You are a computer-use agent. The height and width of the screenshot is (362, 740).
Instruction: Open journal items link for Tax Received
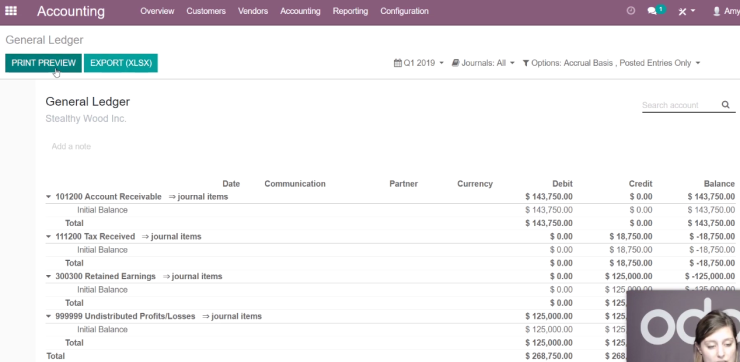point(172,236)
